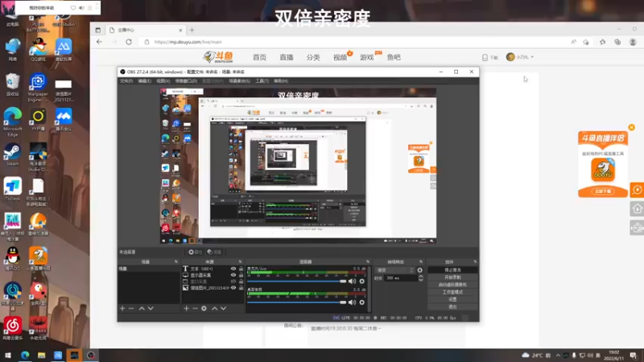This screenshot has height=362, width=644.
Task: Click the 滤镜 filters button above the docks
Action: 214,252
